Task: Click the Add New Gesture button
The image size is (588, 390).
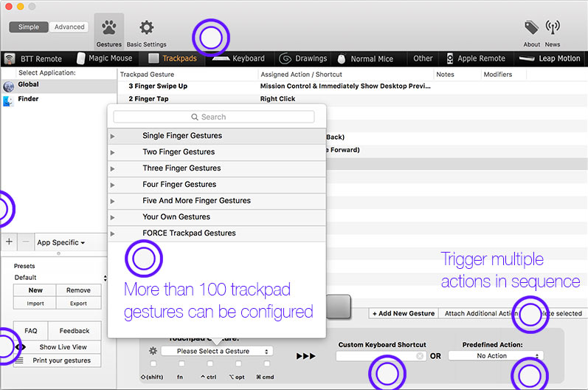Action: [x=404, y=313]
